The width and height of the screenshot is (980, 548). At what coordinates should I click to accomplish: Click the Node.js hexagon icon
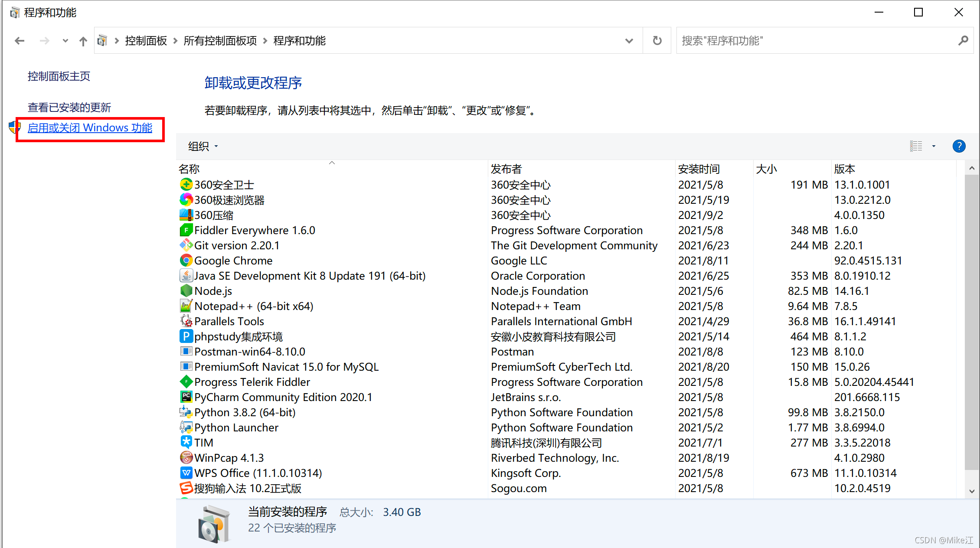[186, 291]
